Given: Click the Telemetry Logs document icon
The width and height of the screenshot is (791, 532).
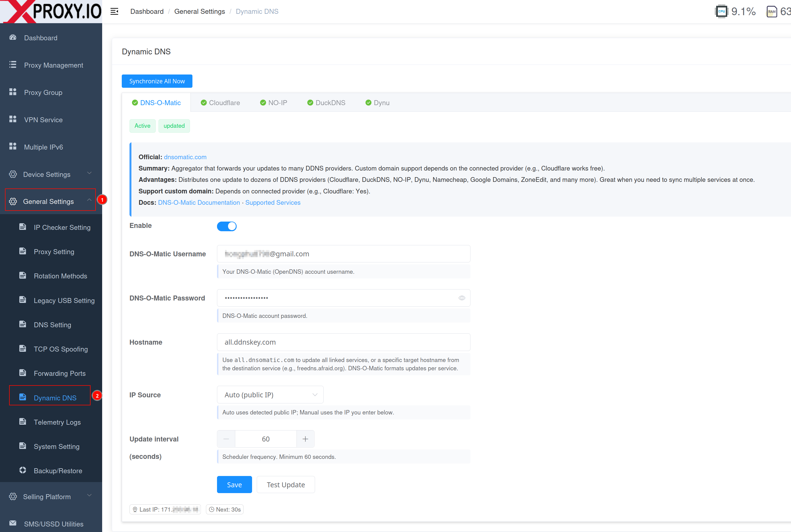Looking at the screenshot, I should click(23, 422).
